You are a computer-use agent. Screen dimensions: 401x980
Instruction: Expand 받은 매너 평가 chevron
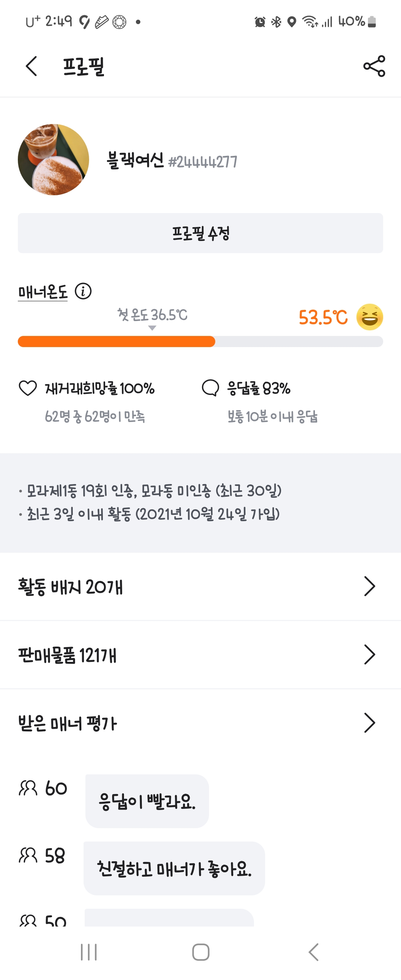(369, 723)
